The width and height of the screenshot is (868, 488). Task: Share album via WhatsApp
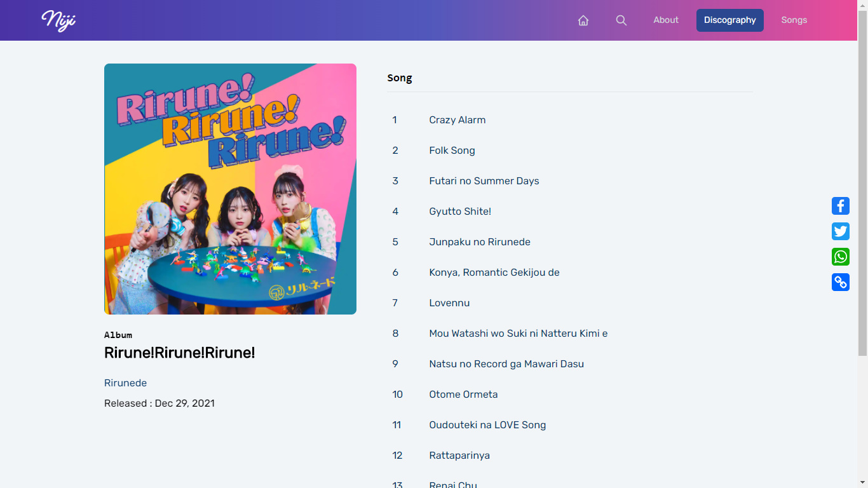pyautogui.click(x=840, y=257)
